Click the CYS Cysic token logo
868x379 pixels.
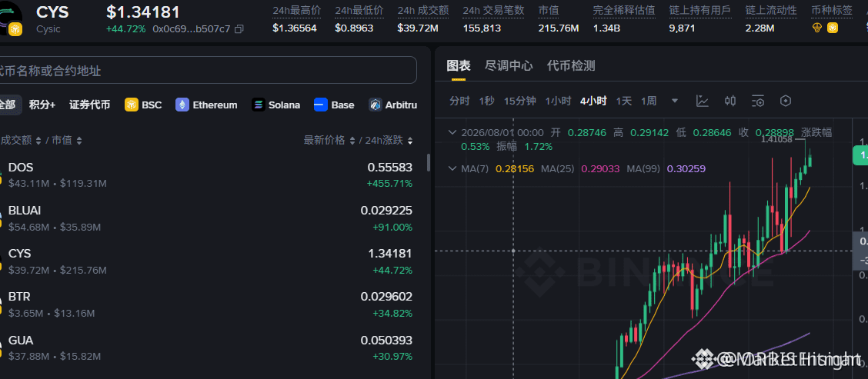click(10, 18)
